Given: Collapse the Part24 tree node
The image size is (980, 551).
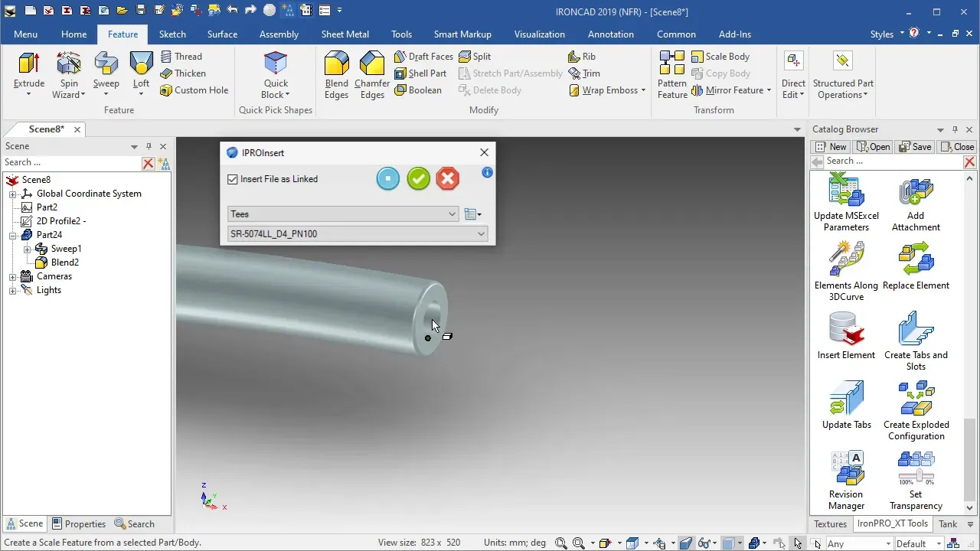Looking at the screenshot, I should [x=12, y=235].
